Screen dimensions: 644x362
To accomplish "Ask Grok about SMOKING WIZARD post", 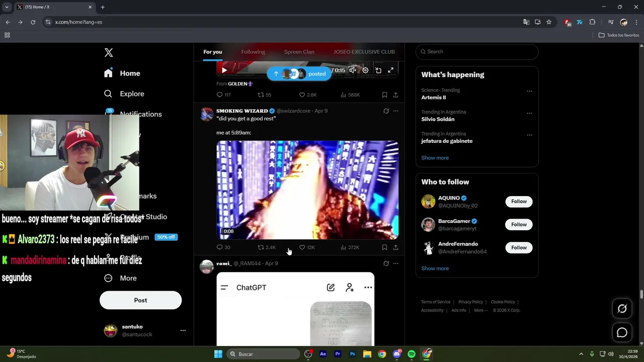I will pyautogui.click(x=386, y=111).
